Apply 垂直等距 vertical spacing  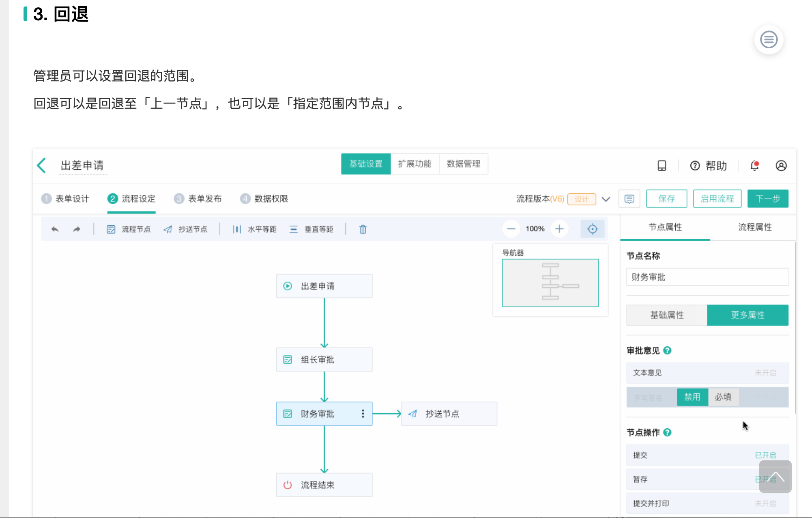[311, 229]
